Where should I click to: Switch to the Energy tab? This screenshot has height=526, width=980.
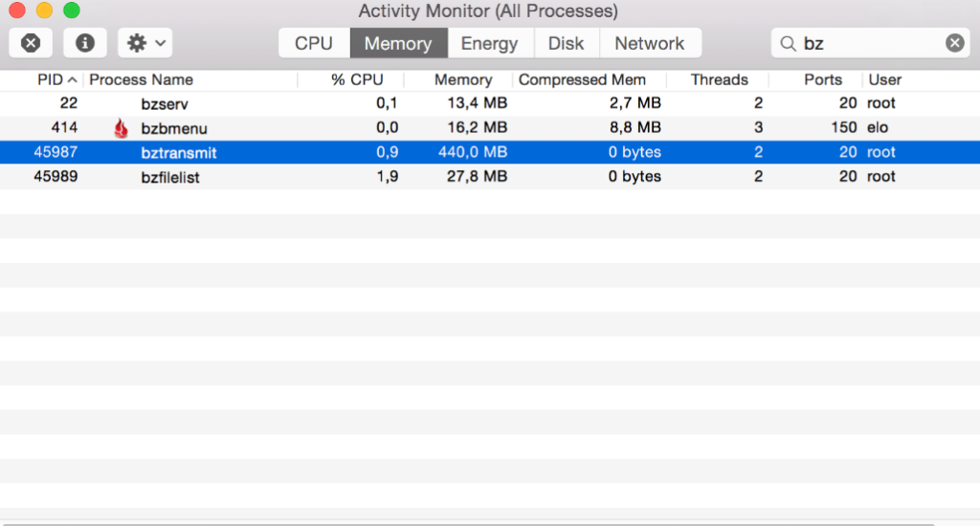489,43
